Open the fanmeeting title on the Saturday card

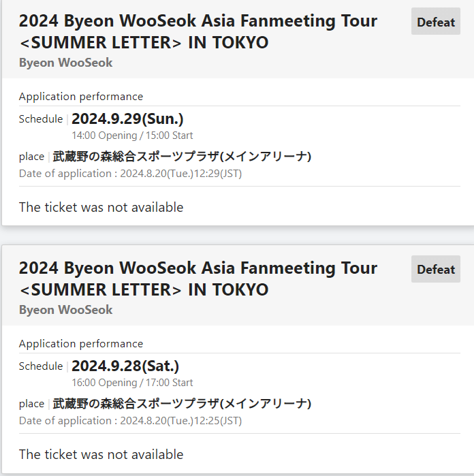coord(197,279)
